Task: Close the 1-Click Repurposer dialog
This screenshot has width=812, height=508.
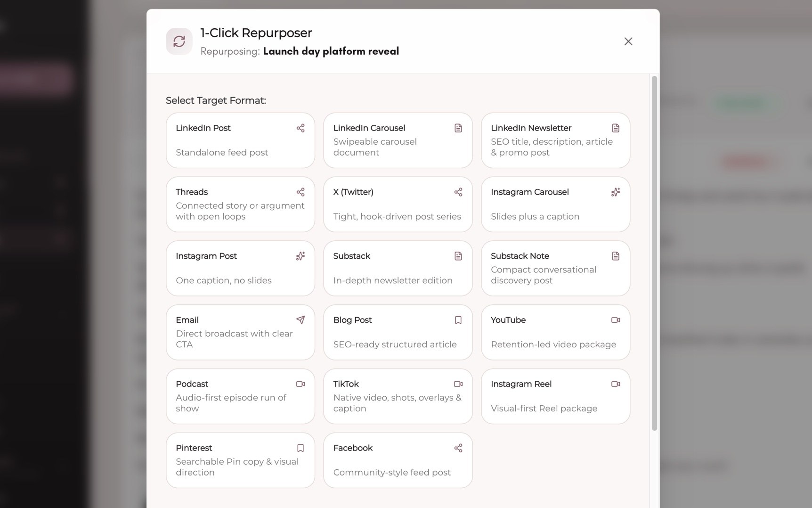Action: tap(628, 41)
